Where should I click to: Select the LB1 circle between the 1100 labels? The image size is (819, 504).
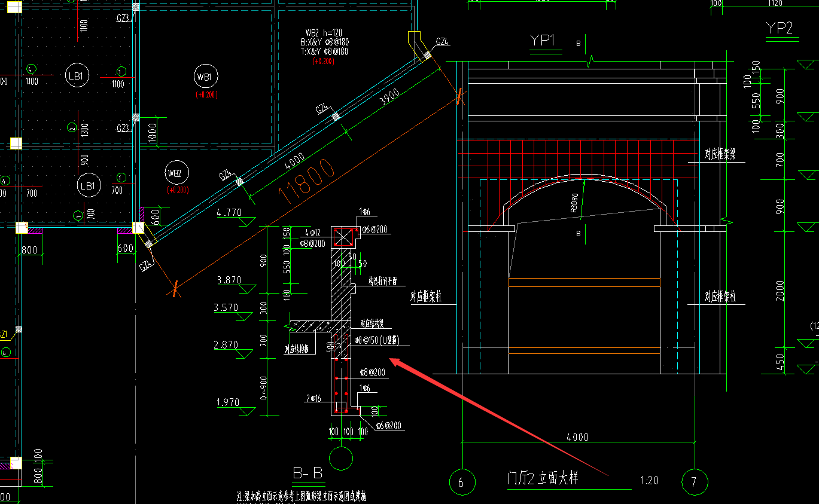click(77, 77)
